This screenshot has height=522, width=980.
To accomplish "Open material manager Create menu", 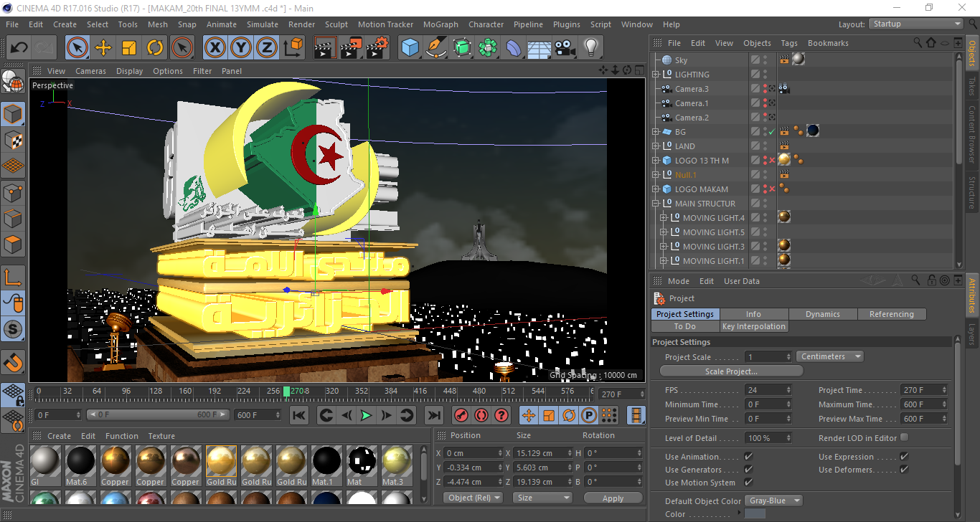I will click(x=59, y=436).
